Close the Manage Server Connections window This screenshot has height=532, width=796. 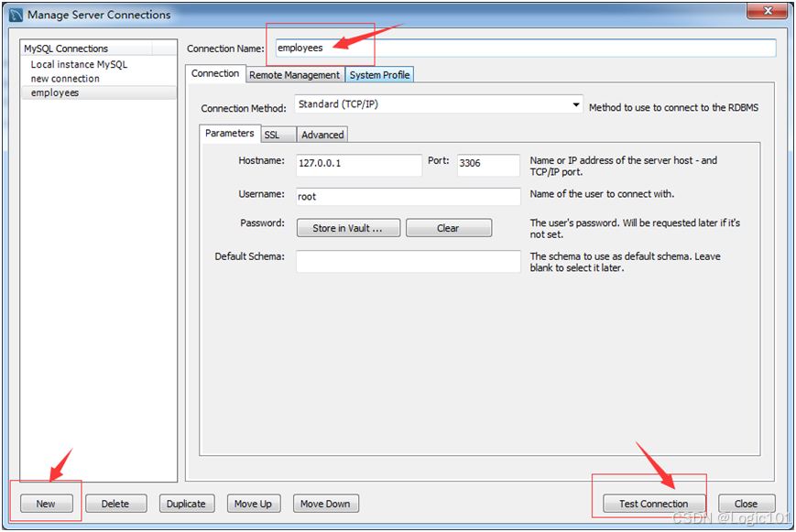coord(767,11)
